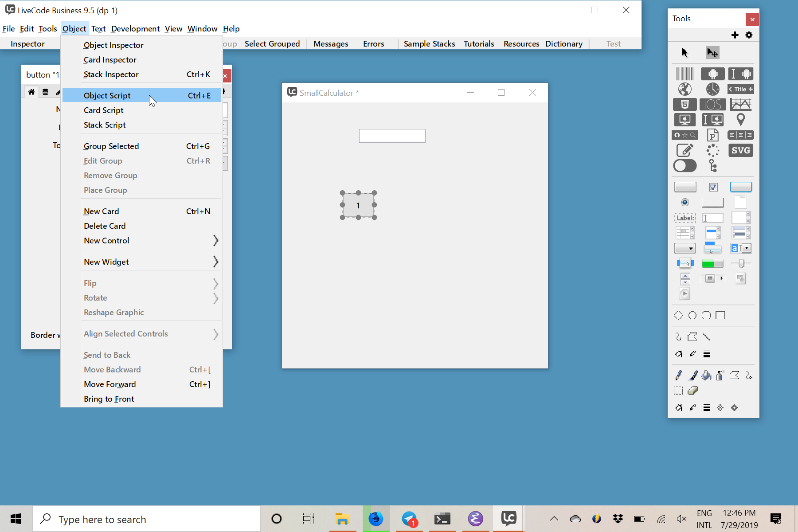Screen dimensions: 798x532
Task: Select the Edit pointer tool
Action: click(x=712, y=53)
